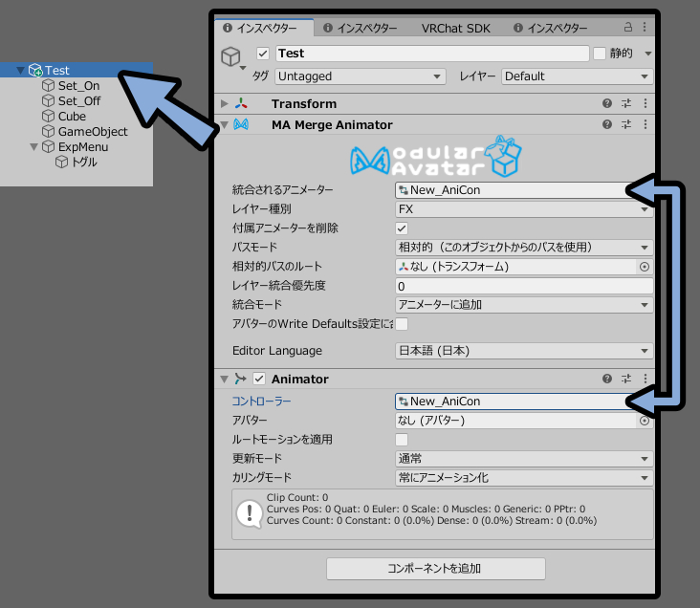
Task: Click the Animator component icon
Action: click(x=241, y=379)
